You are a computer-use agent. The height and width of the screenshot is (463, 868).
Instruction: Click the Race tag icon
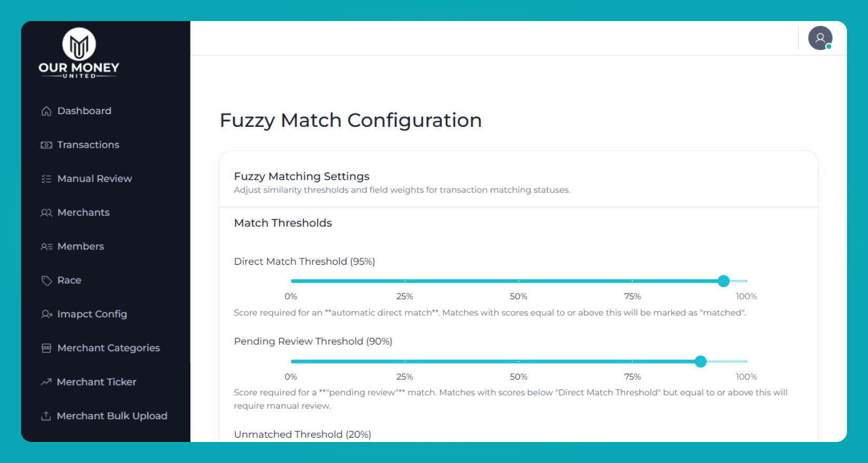point(46,280)
